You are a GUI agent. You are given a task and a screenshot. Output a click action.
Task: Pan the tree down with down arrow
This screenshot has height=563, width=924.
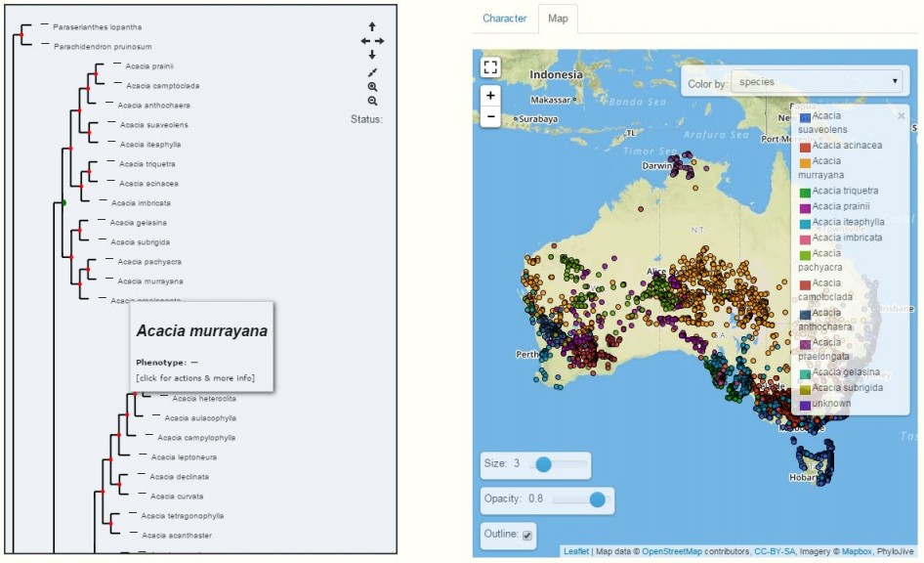372,56
